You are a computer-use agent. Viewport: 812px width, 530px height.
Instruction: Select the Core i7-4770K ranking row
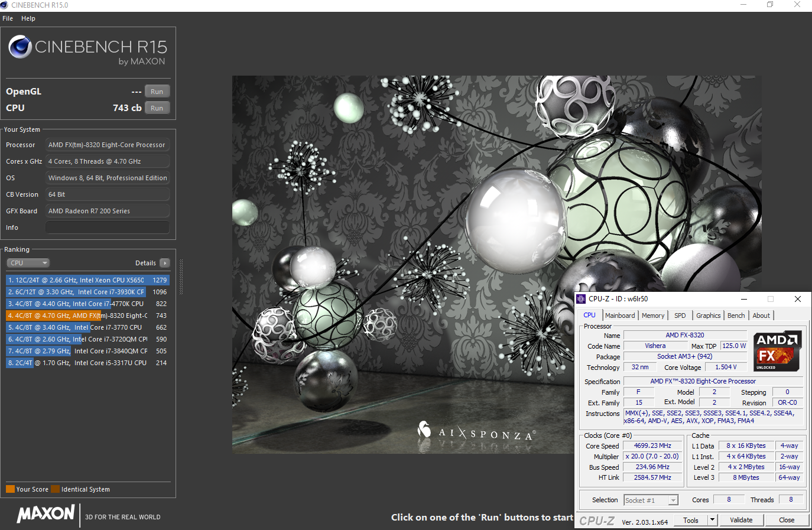[x=87, y=304]
